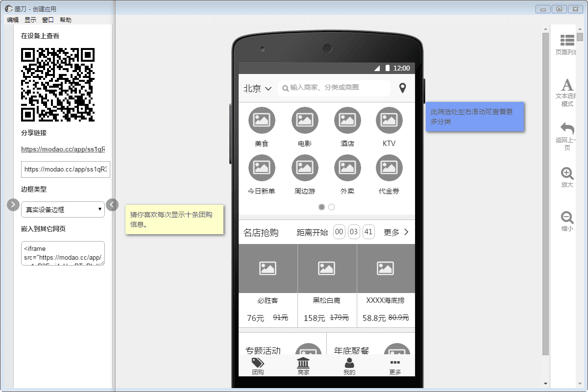This screenshot has height=392, width=588.
Task: Tap 更多 next to the countdown timer
Action: 396,232
